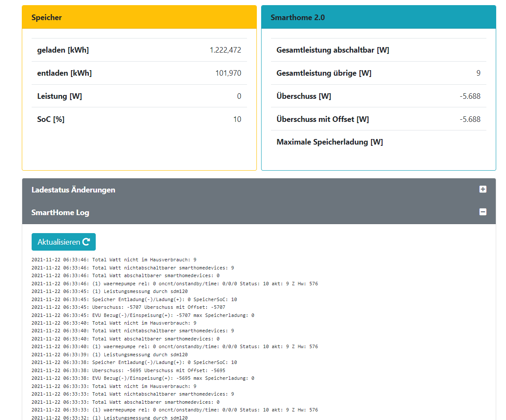Click the Überschuss mit Offset [W] label

pos(322,119)
